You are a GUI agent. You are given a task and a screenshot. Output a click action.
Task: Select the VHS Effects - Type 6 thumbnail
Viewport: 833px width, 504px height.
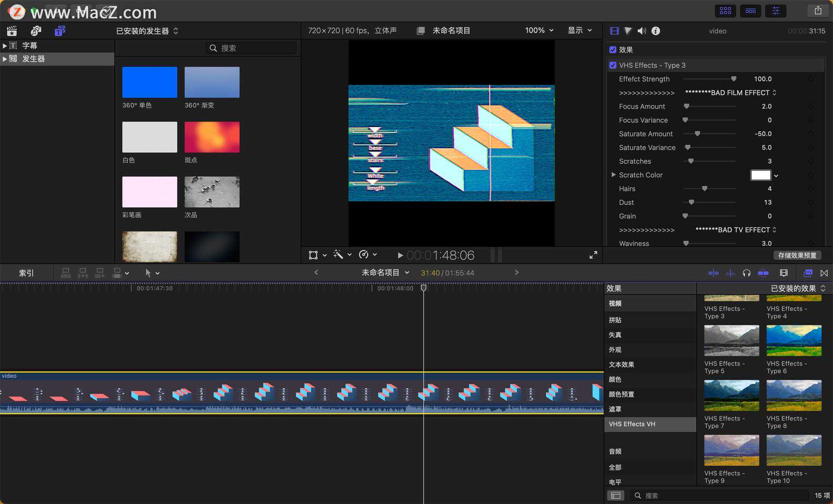click(794, 340)
